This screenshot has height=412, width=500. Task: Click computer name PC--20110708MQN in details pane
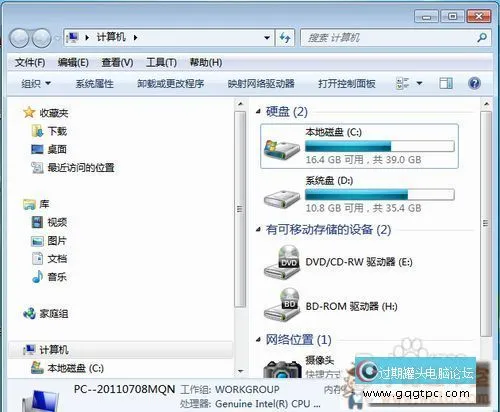(125, 389)
